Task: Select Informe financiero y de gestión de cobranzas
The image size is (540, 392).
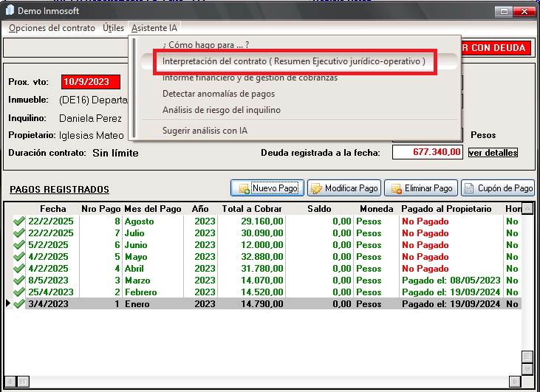Action: coord(250,78)
